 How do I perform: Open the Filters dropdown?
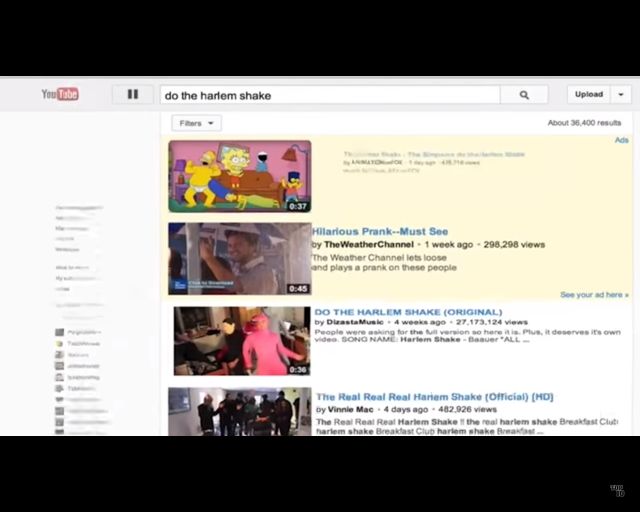[x=196, y=123]
